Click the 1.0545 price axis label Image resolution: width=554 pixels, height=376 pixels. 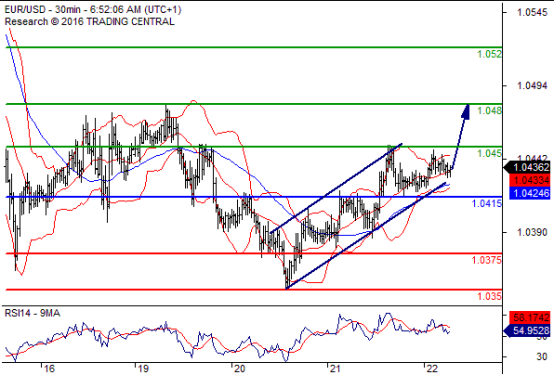[532, 13]
